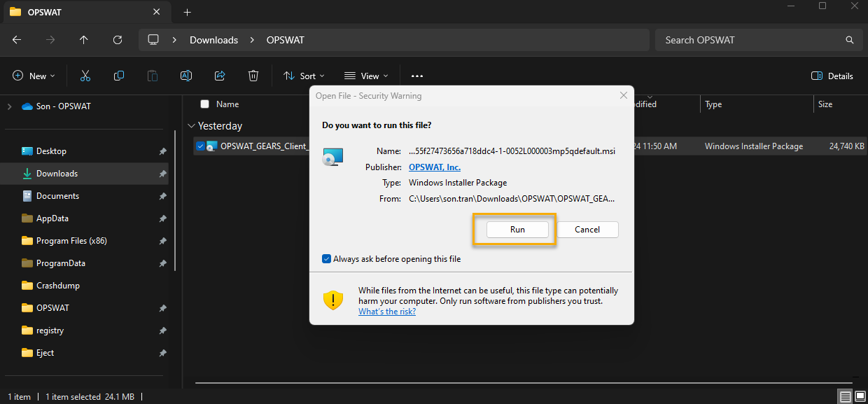
Task: Cut the selected file
Action: pos(85,76)
